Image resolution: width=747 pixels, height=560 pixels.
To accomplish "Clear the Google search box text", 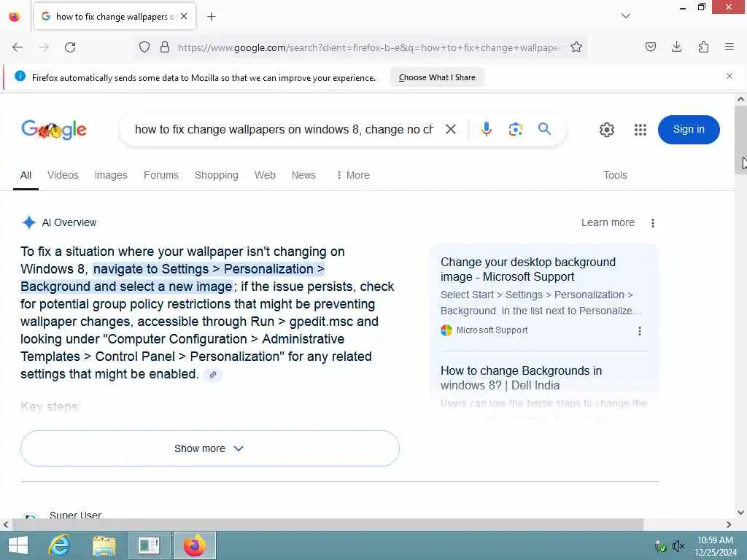I will click(451, 129).
